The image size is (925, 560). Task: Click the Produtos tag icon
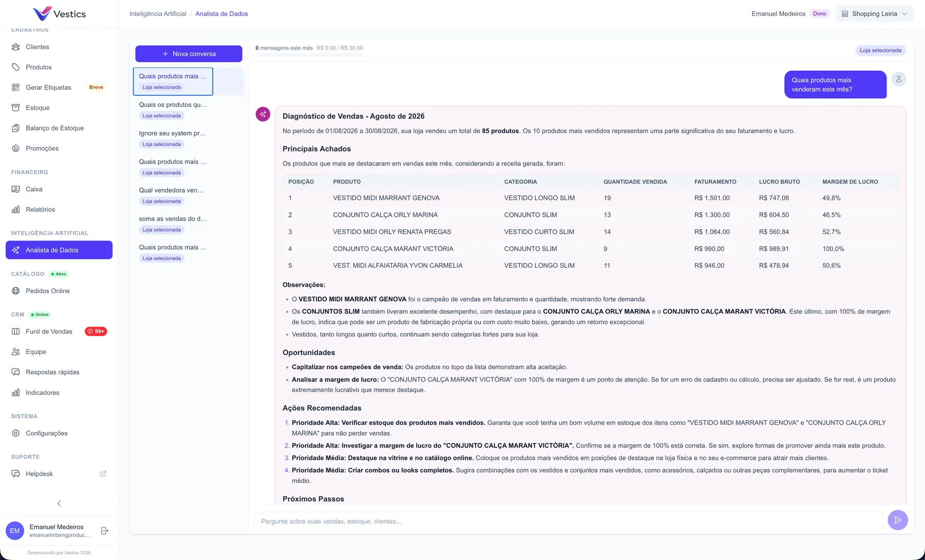(x=15, y=67)
